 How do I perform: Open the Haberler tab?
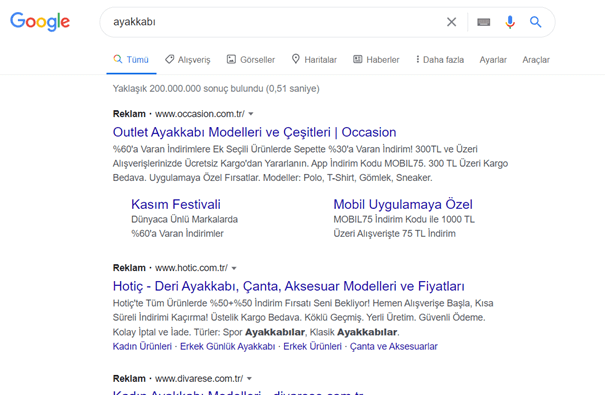click(x=376, y=60)
